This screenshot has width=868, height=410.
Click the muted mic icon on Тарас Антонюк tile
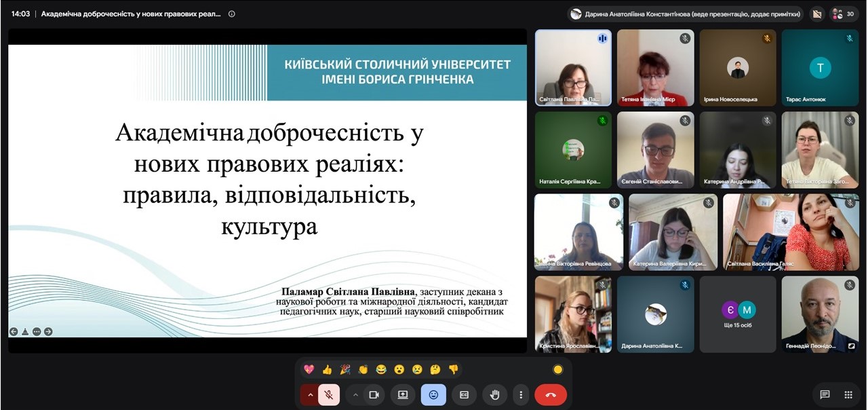(x=850, y=39)
